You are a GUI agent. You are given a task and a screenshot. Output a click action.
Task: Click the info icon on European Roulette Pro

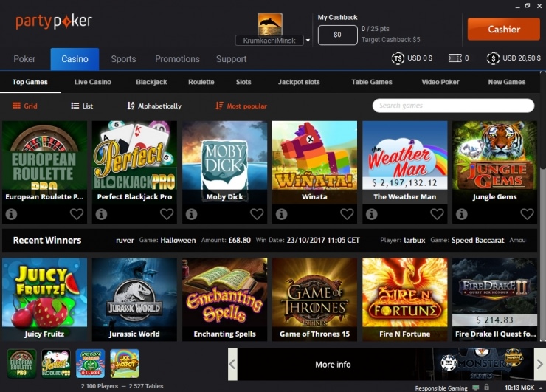[11, 214]
